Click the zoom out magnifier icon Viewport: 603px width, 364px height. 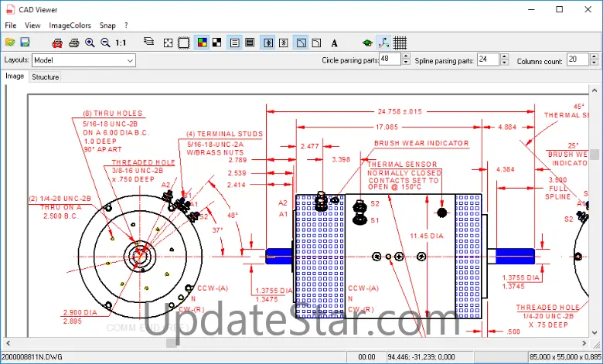[105, 43]
